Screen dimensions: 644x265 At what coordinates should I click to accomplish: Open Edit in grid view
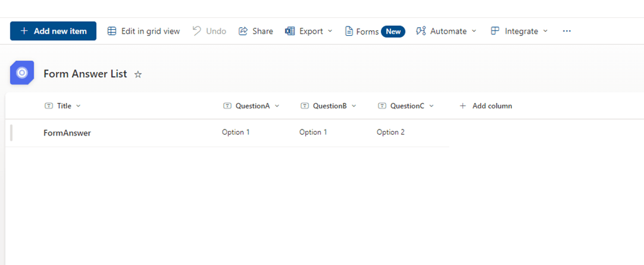(x=144, y=31)
